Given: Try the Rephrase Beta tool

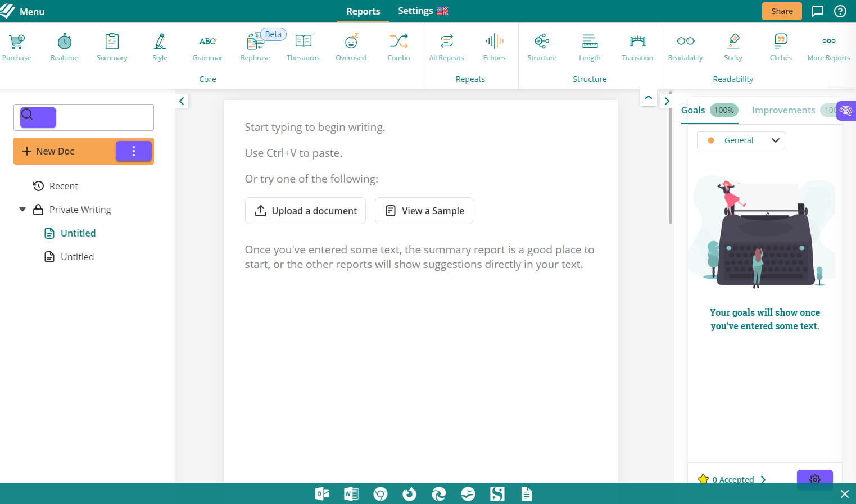Looking at the screenshot, I should (x=255, y=46).
